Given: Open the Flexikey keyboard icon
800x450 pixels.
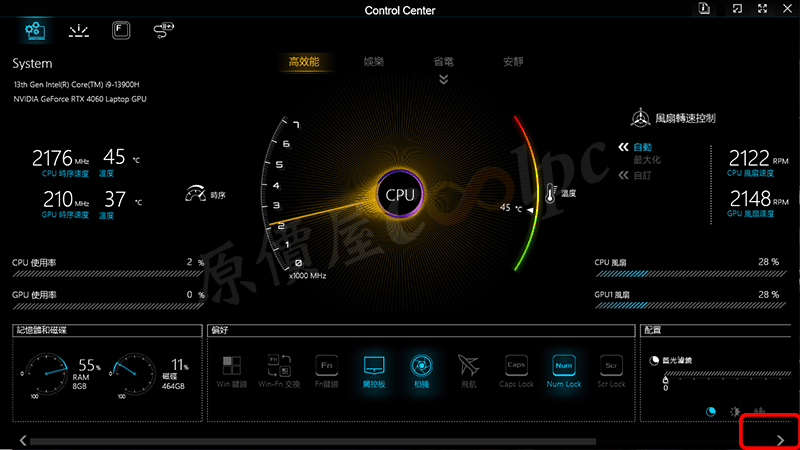Looking at the screenshot, I should (x=121, y=31).
